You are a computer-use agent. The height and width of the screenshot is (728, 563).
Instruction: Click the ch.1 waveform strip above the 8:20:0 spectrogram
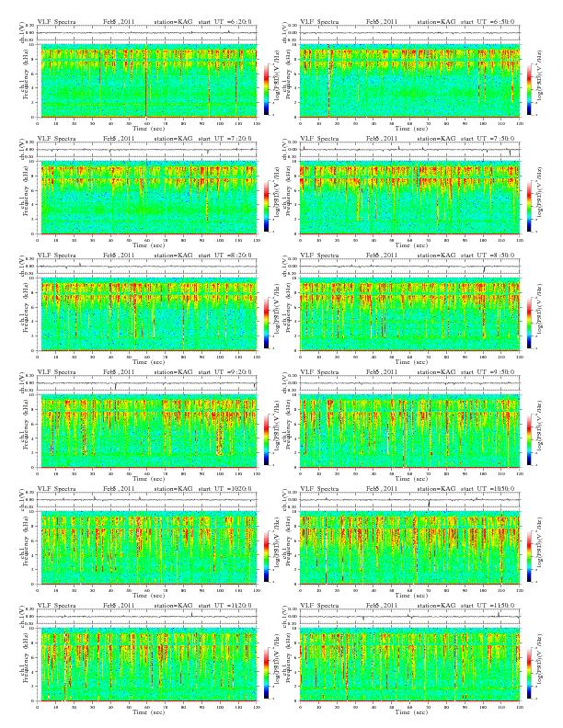click(x=147, y=267)
